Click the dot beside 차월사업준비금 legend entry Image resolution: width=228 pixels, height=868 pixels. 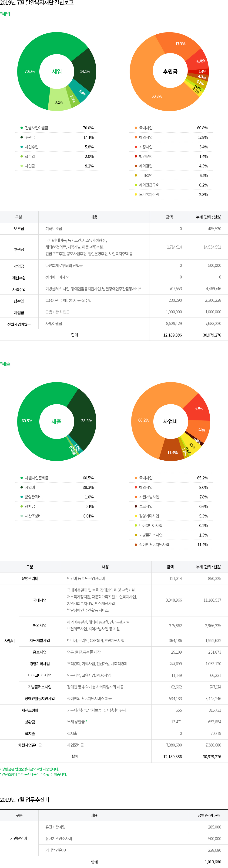pyautogui.click(x=22, y=478)
